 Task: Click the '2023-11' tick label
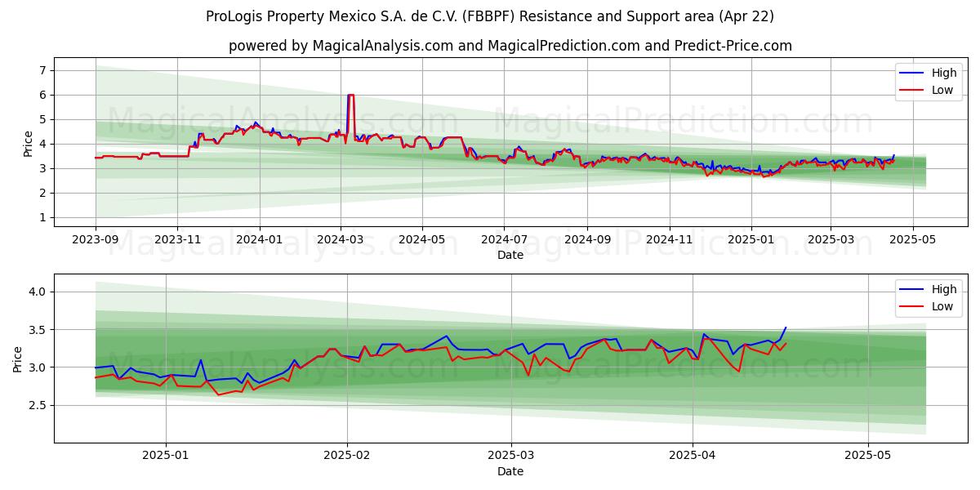pos(178,239)
